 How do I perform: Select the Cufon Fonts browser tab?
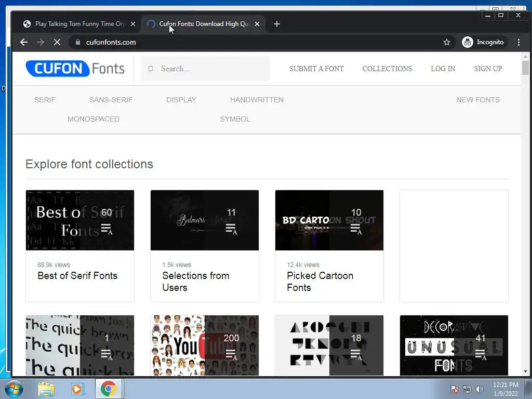pyautogui.click(x=203, y=24)
